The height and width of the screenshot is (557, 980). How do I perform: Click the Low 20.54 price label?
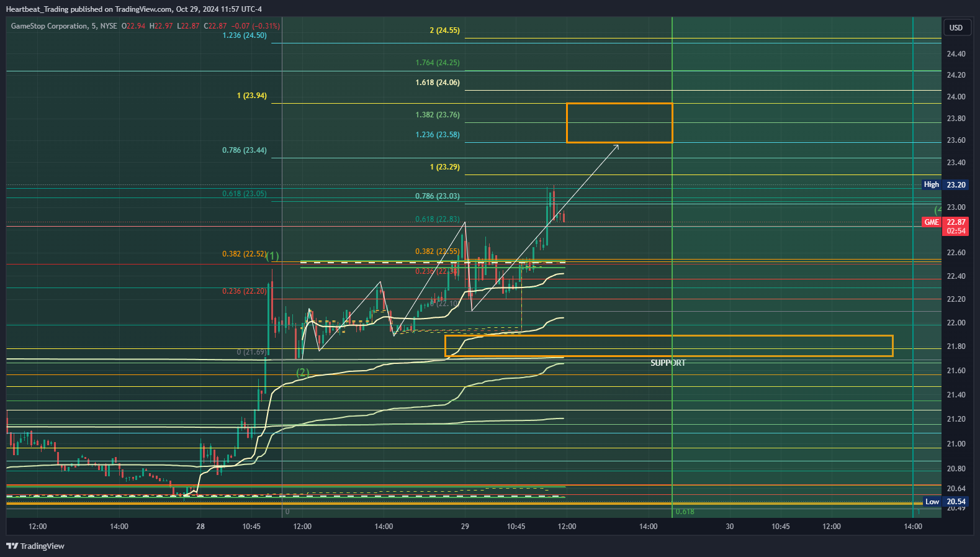click(945, 502)
